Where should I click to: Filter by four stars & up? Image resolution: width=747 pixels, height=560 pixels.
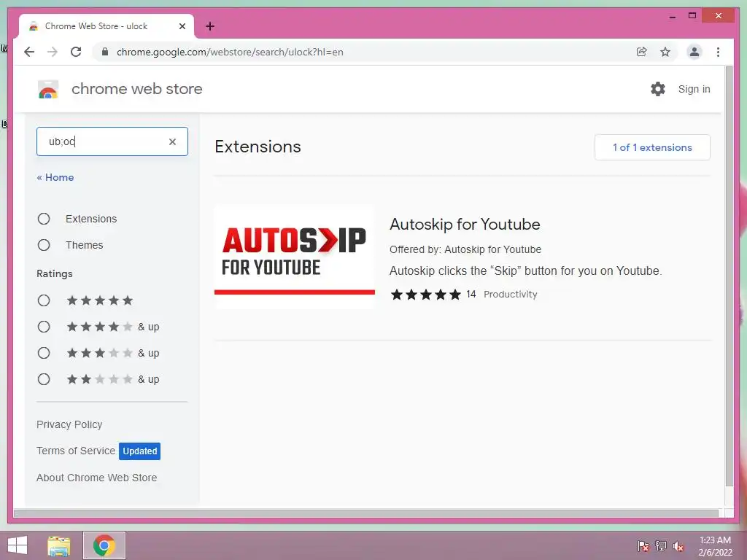tap(44, 327)
